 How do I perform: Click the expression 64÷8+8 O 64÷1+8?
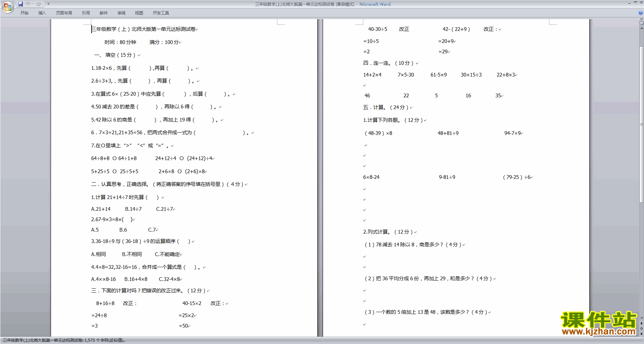pos(114,158)
